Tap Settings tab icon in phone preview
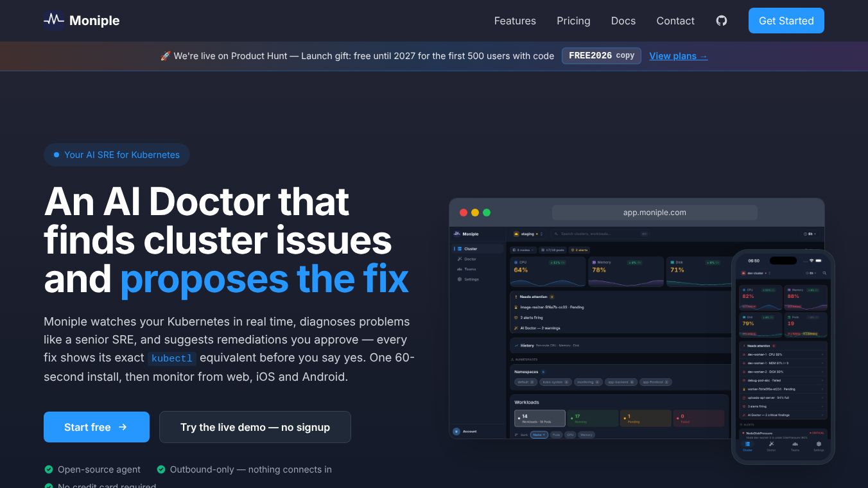 pyautogui.click(x=819, y=444)
